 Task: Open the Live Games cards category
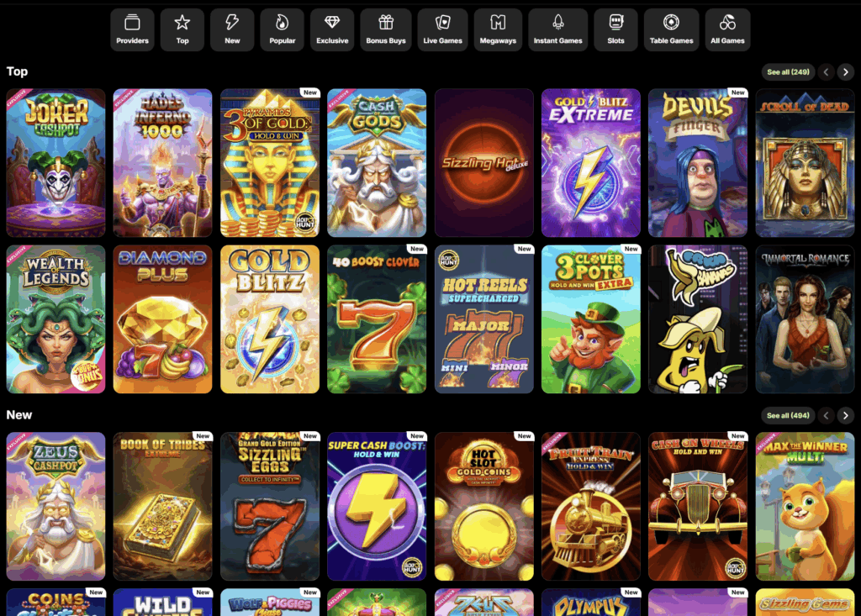pyautogui.click(x=442, y=29)
